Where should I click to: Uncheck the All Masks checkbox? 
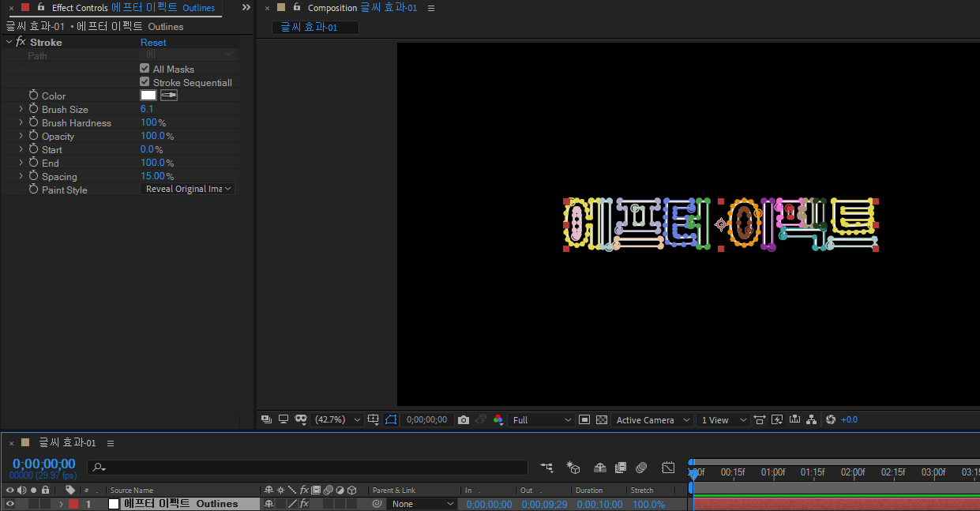[145, 69]
